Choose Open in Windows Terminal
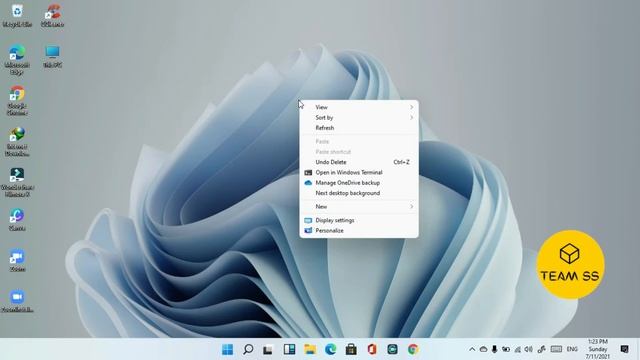Viewport: 640px width, 360px height. point(359,172)
